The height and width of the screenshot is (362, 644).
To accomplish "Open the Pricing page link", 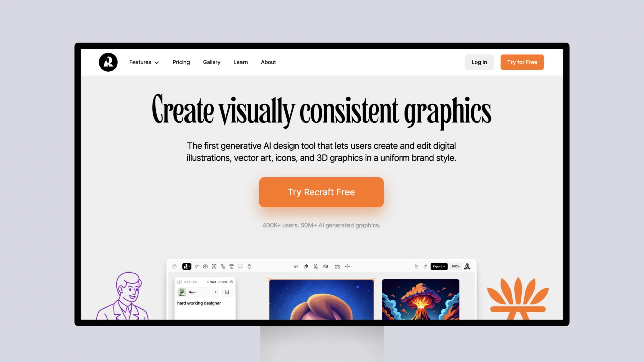I will point(181,62).
